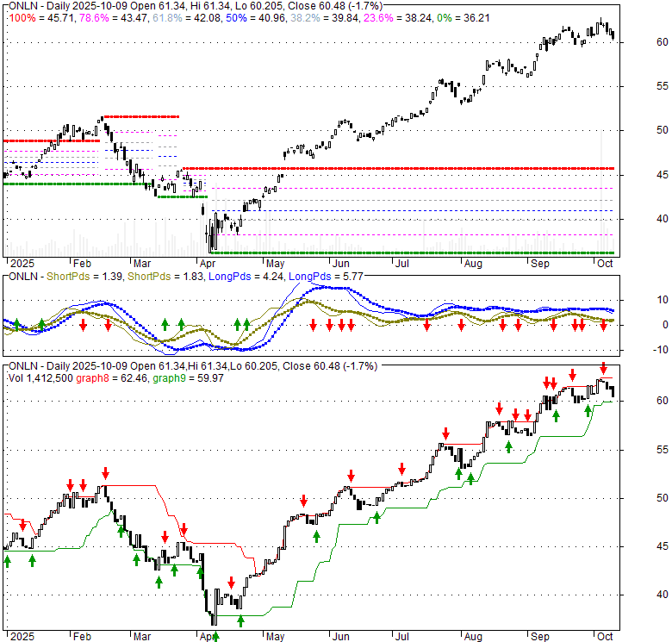Click the green 'graph9 = 59.97' legend entry

(x=188, y=378)
